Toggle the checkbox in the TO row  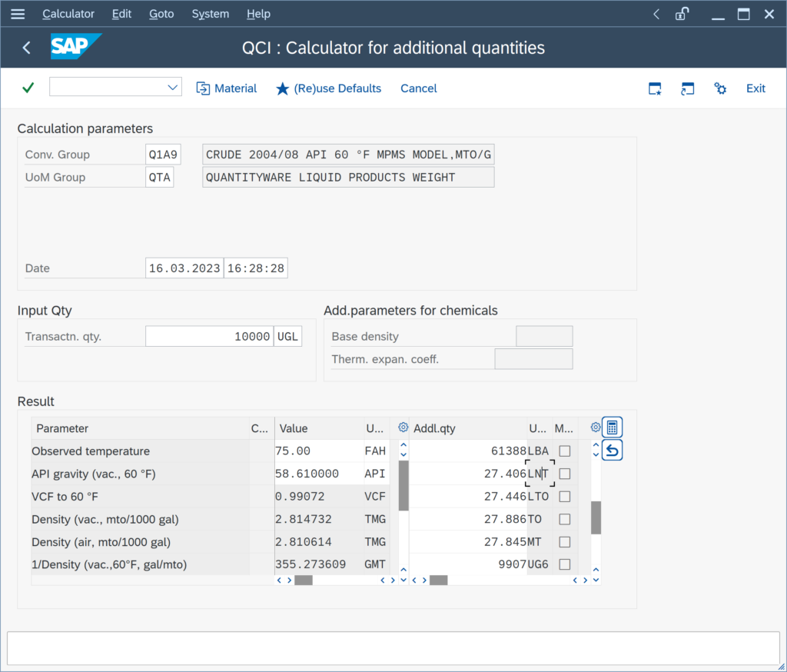565,519
